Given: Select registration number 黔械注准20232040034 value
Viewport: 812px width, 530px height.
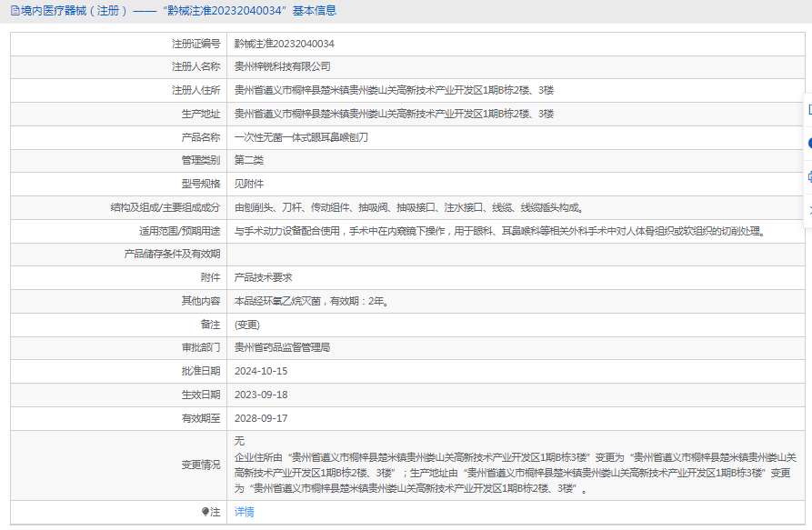Looking at the screenshot, I should pyautogui.click(x=284, y=43).
